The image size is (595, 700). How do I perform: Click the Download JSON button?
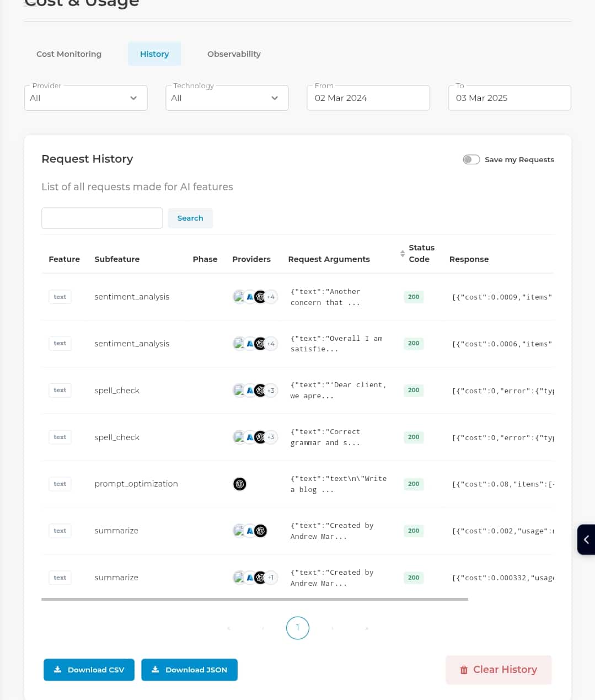(190, 670)
